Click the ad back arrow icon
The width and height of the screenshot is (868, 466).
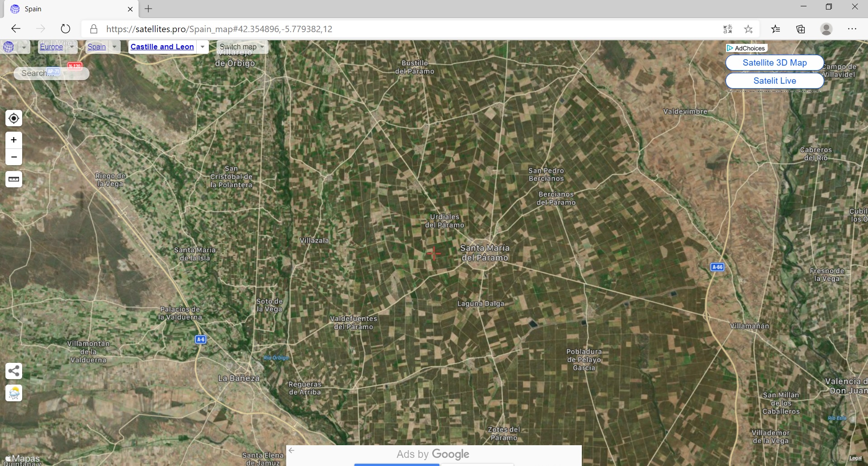click(292, 450)
